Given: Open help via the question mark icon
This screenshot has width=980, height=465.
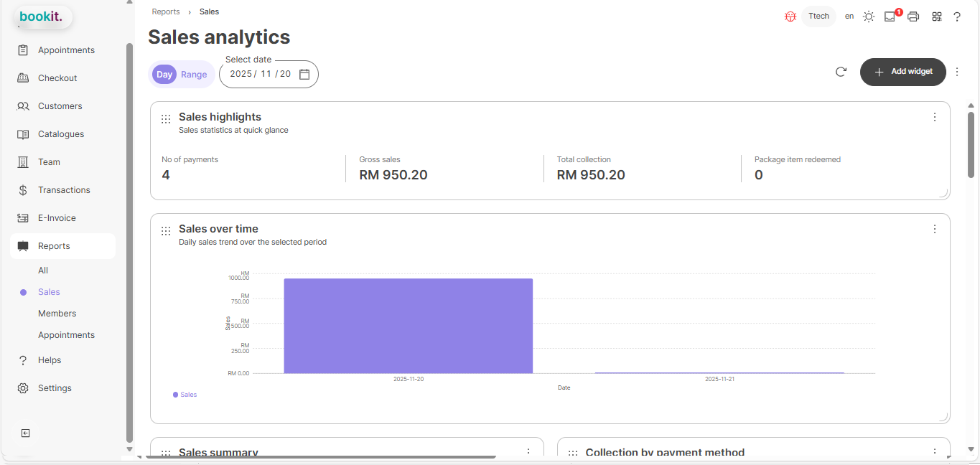Looking at the screenshot, I should pyautogui.click(x=957, y=16).
